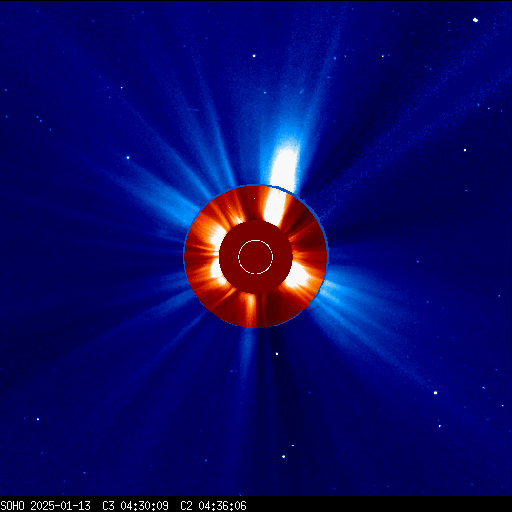
Task: Click the lower of the two bottom-center stars
Action: tap(283, 456)
